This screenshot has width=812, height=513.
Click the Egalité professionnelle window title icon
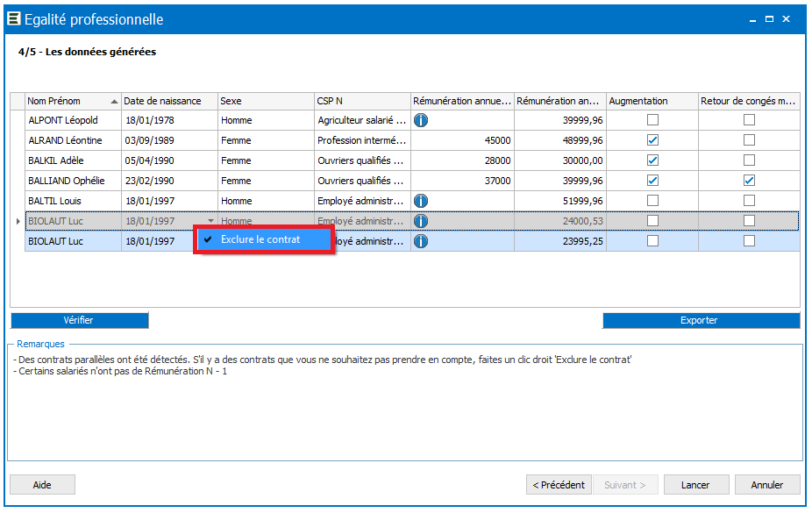pos(14,19)
